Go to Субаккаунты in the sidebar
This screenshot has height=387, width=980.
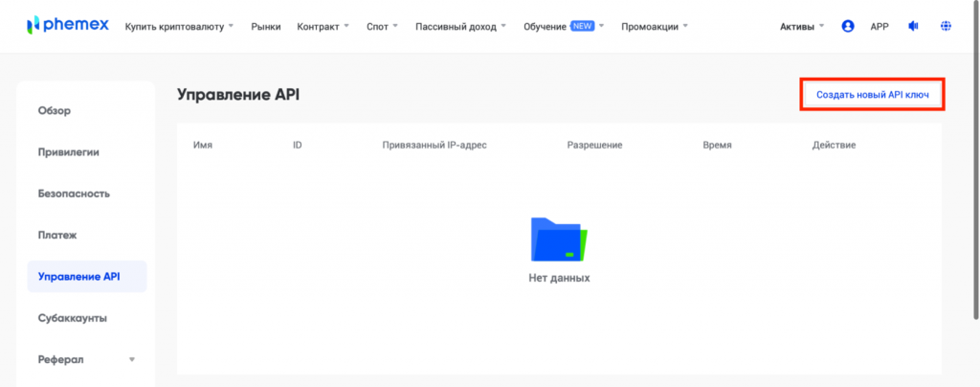(x=73, y=317)
